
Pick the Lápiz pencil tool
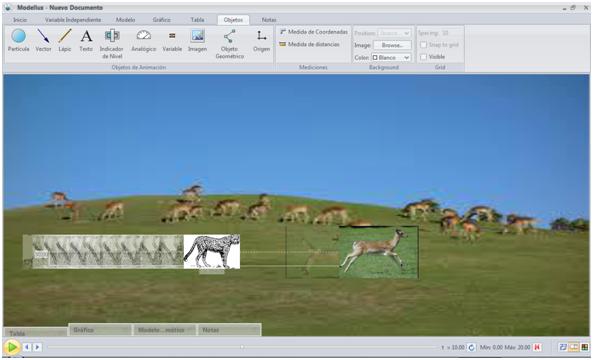coord(65,40)
